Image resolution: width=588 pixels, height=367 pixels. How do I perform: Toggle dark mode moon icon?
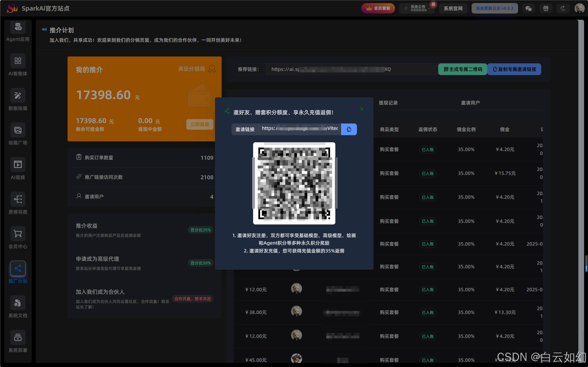[563, 8]
